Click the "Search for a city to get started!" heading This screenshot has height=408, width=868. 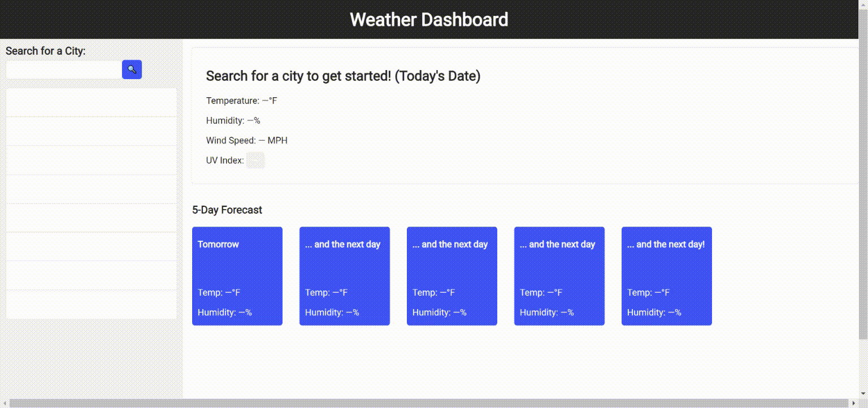(343, 76)
